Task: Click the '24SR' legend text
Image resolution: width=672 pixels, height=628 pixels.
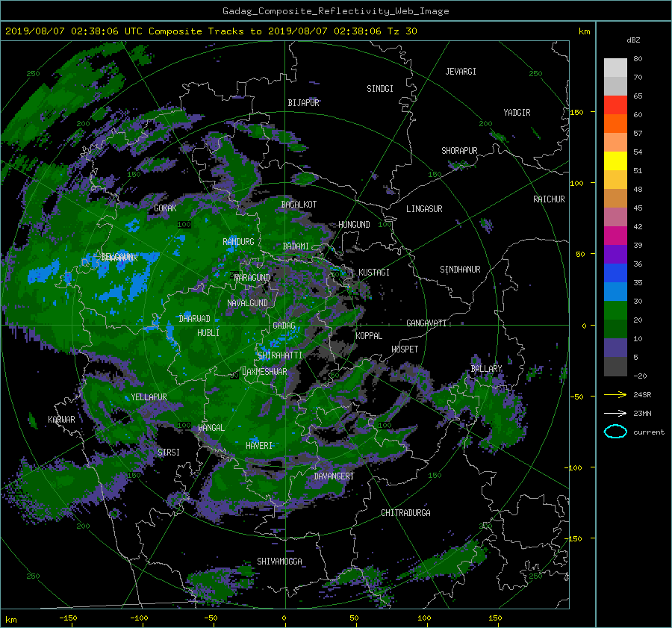Action: (x=642, y=395)
